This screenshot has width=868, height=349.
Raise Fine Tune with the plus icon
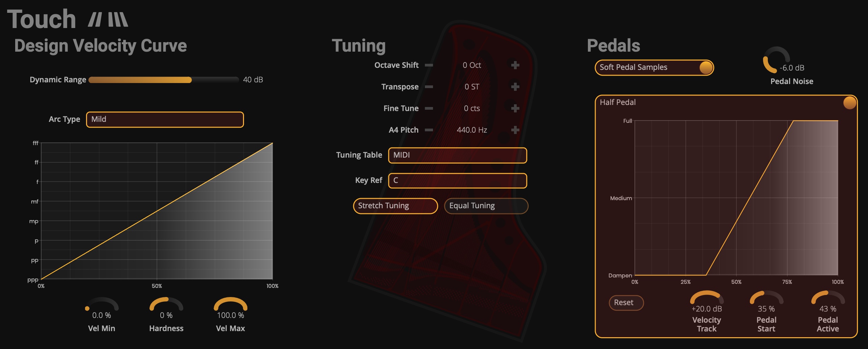tap(515, 108)
